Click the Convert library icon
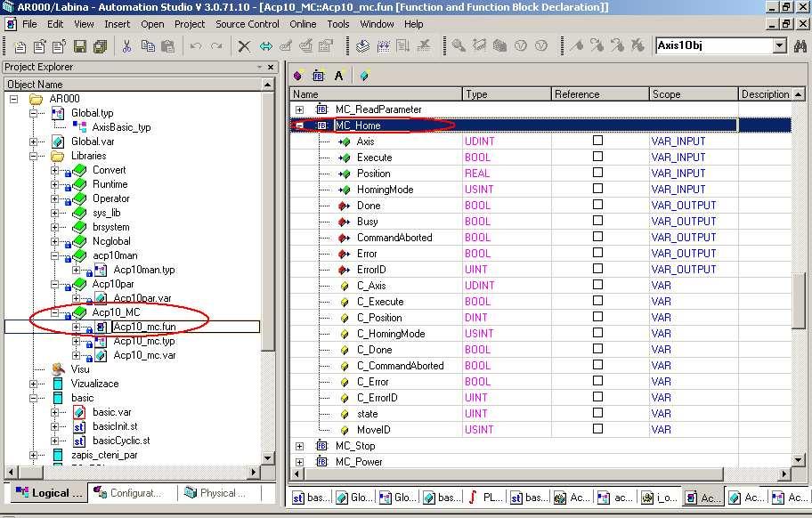Screen dimensions: 812x518 click(x=80, y=170)
